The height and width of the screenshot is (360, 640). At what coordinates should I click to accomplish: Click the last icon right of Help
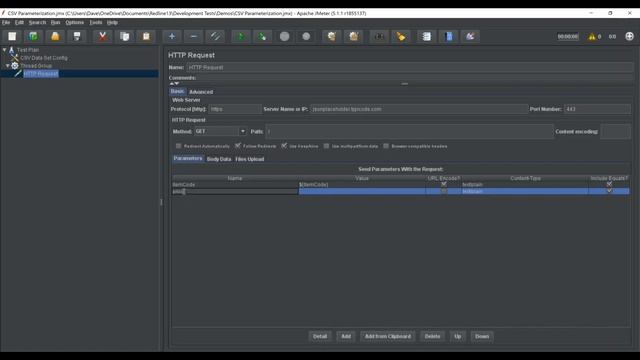pyautogui.click(x=470, y=36)
